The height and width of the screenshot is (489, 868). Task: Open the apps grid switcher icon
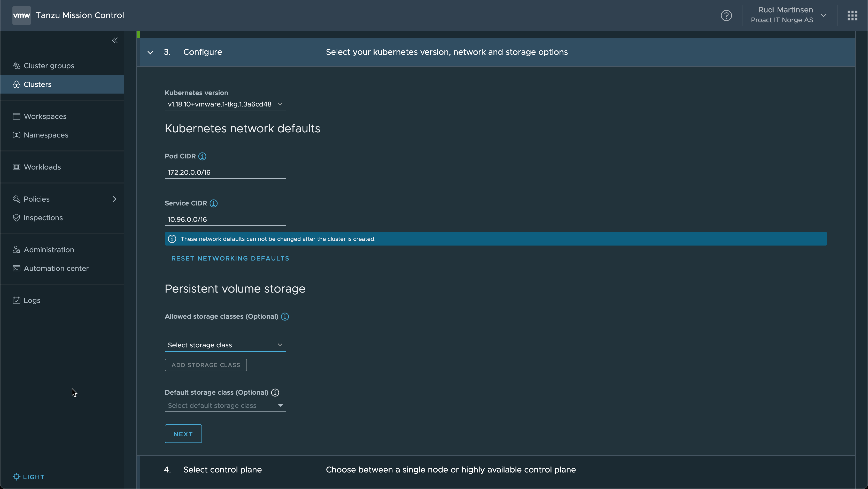coord(852,16)
